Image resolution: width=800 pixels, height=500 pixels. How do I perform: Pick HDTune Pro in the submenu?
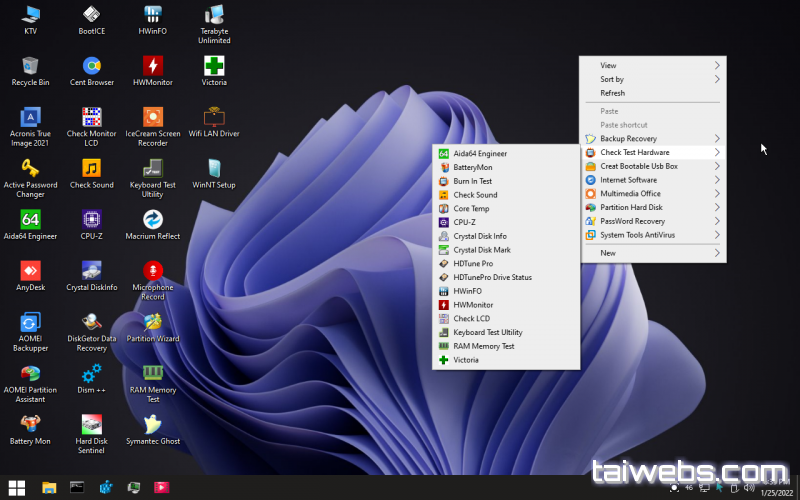(473, 263)
